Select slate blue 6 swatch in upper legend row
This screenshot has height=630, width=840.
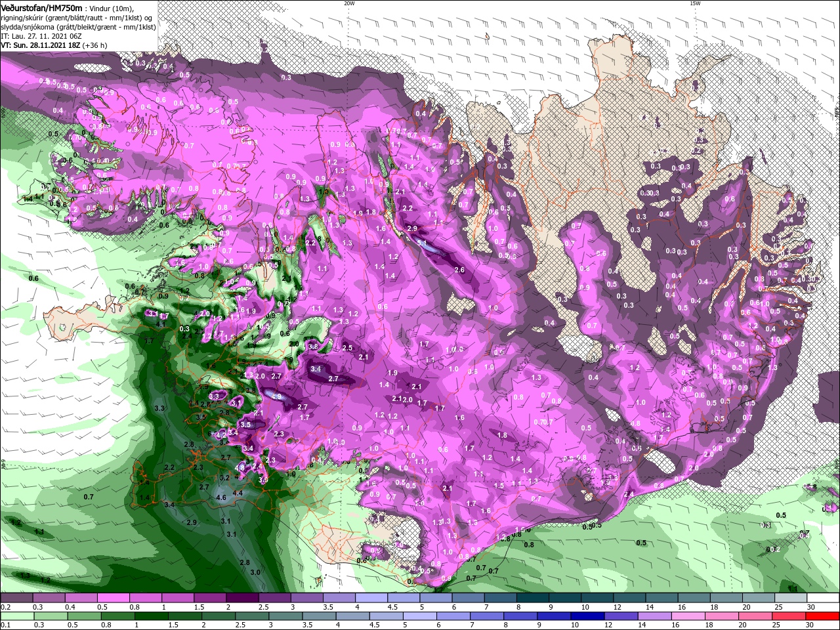468,598
